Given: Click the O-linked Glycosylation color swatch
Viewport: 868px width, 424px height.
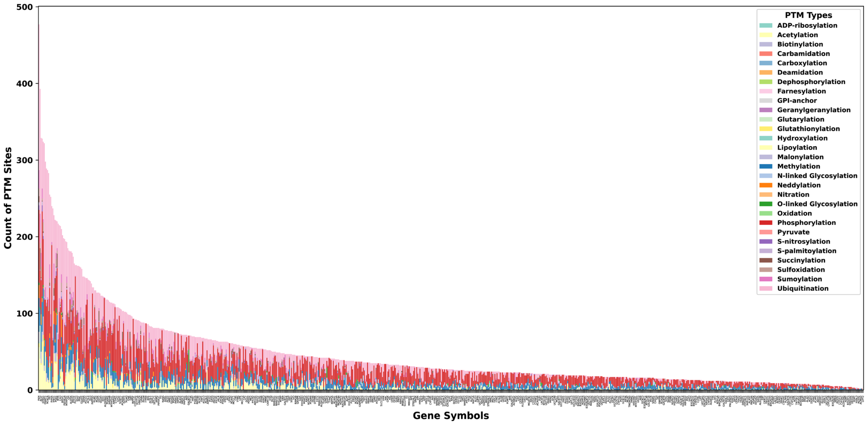Looking at the screenshot, I should pos(765,204).
